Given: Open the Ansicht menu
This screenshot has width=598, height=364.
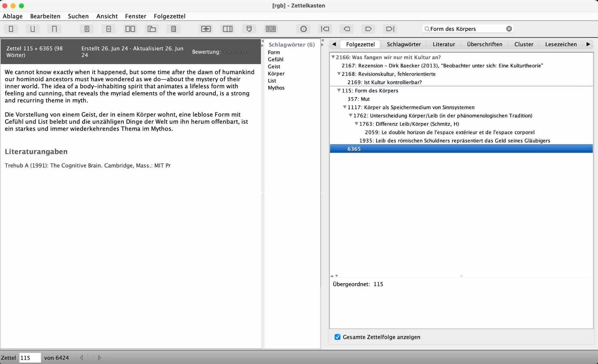Looking at the screenshot, I should tap(107, 16).
